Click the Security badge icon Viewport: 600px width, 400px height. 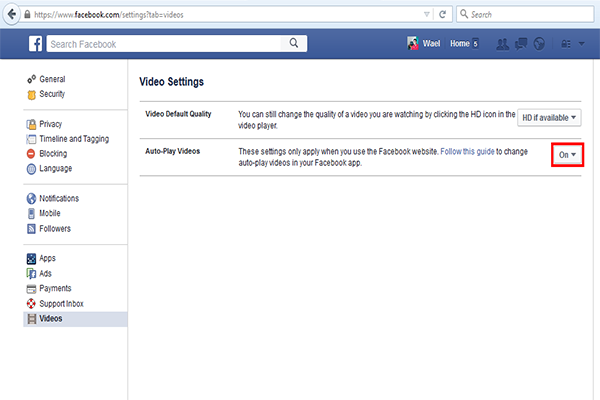31,95
